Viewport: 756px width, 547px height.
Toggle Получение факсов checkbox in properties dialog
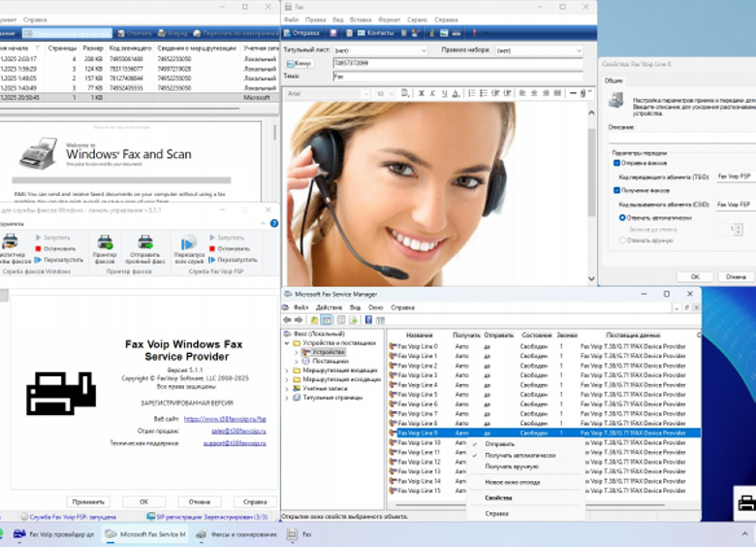pos(616,190)
